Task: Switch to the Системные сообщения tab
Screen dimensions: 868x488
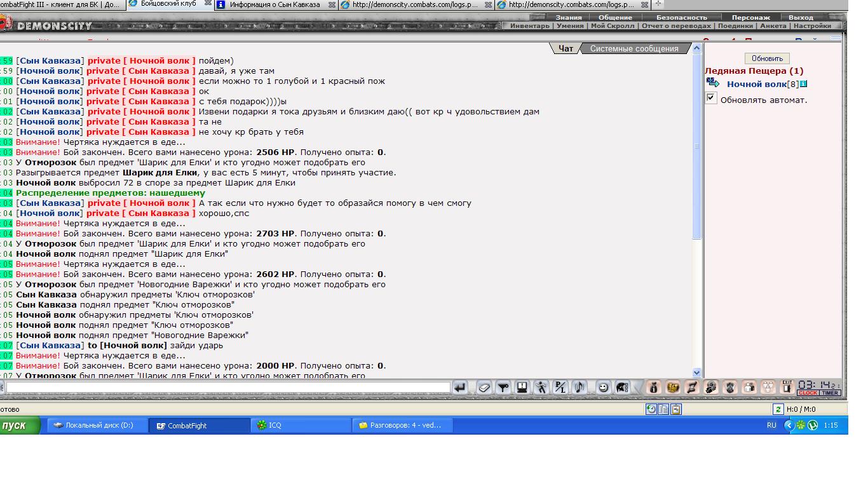Action: [634, 48]
